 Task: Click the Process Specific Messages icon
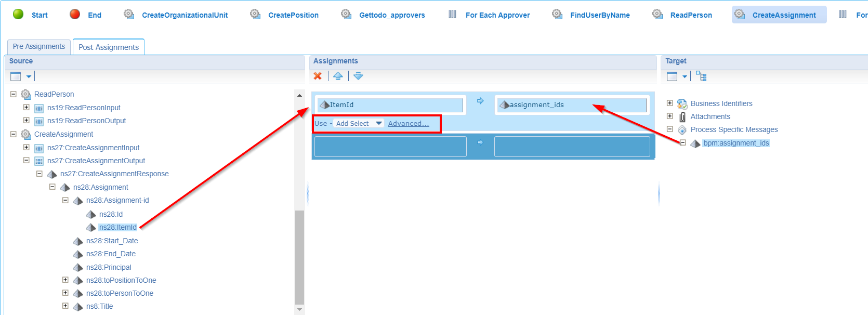[x=682, y=130]
